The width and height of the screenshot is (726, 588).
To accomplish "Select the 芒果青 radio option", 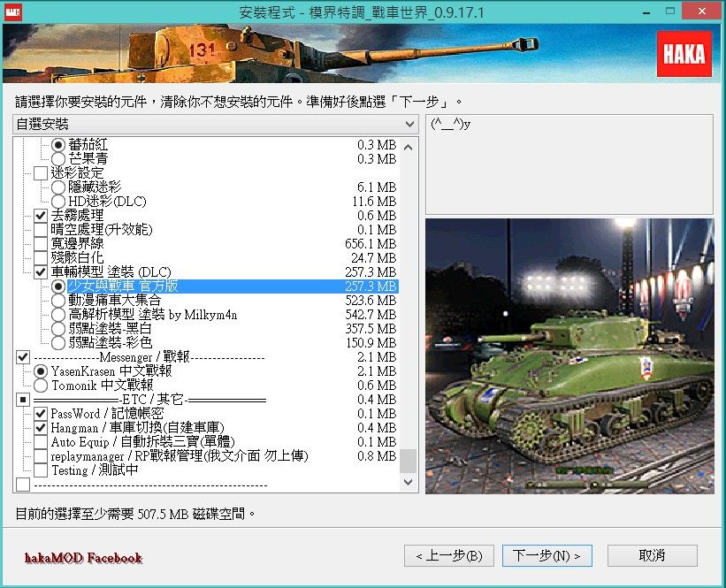I will click(57, 159).
